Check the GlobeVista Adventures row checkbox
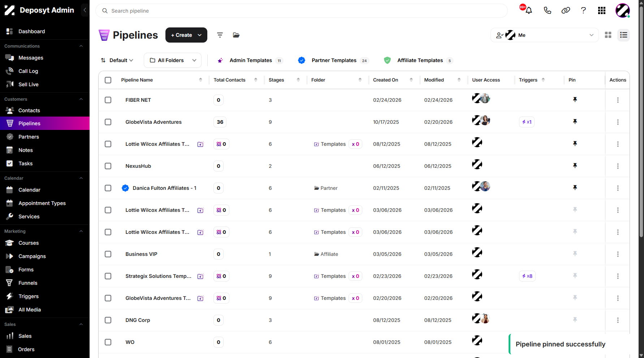This screenshot has width=644, height=358. [108, 122]
